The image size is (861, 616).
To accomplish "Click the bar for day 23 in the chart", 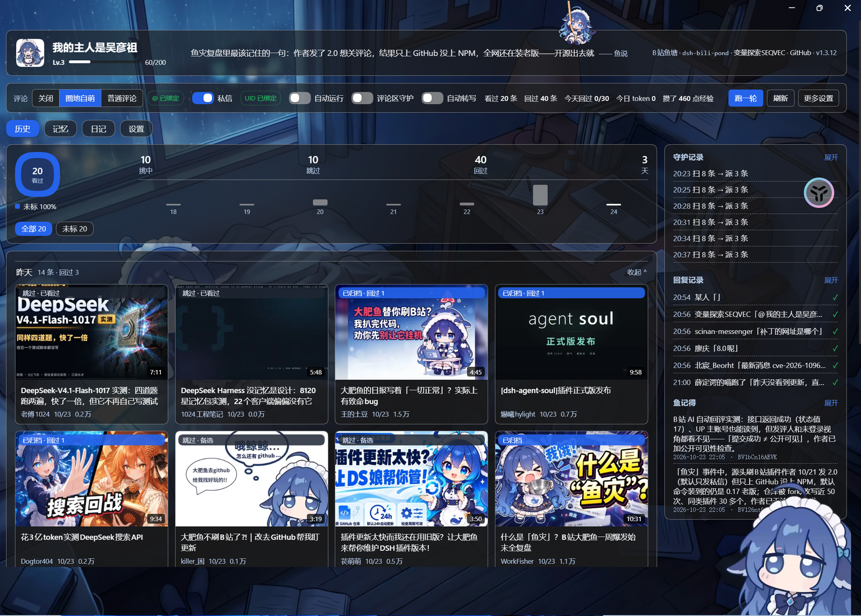I will (x=540, y=195).
